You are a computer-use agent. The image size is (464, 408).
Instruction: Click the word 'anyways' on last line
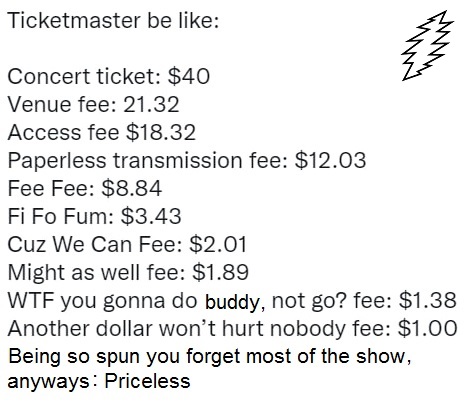tap(48, 382)
